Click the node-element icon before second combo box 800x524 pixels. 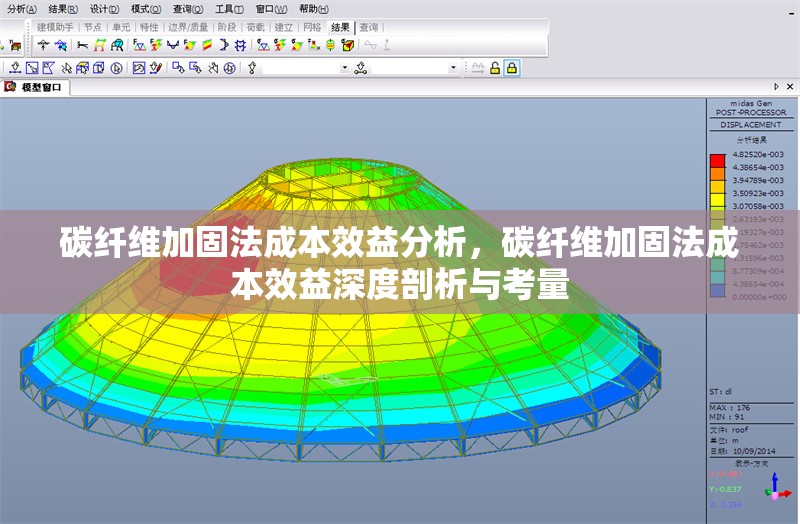[361, 68]
